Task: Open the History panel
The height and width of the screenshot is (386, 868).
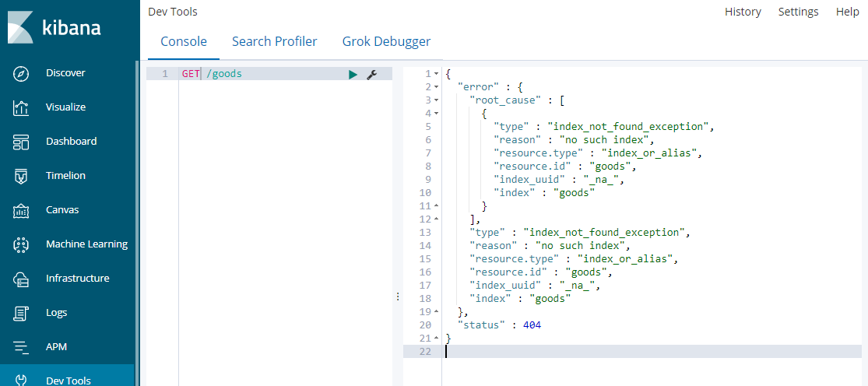Action: pos(743,12)
